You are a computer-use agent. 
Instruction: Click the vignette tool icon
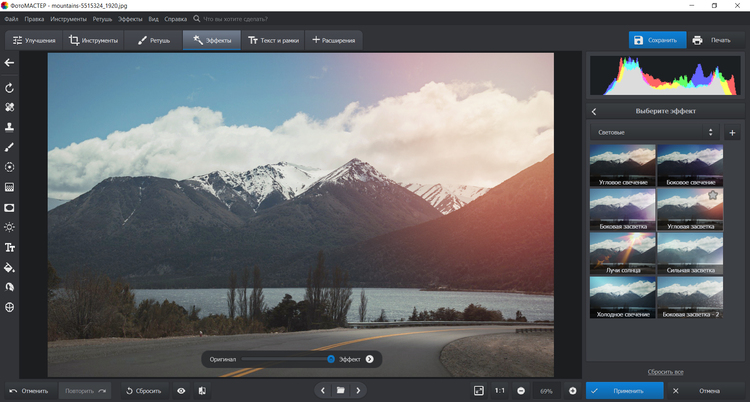(9, 207)
